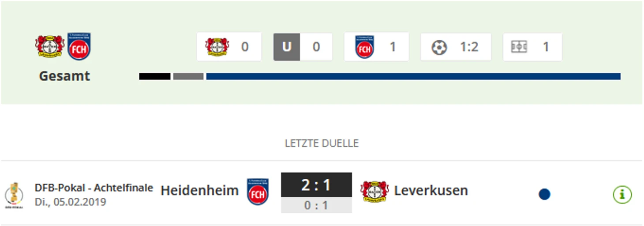Click black Leverkusen segment of balance bar
Screen dimensions: 644x226
tap(154, 76)
